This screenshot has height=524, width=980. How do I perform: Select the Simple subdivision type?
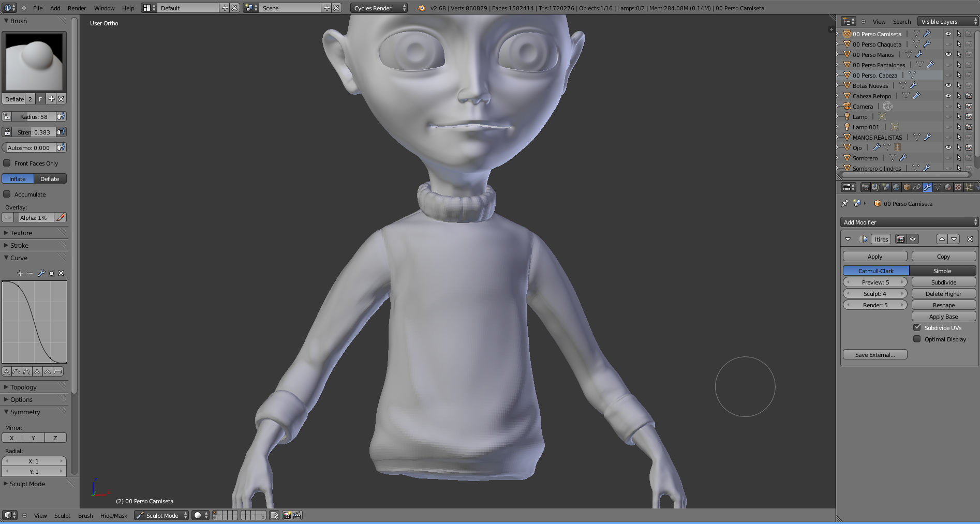(942, 271)
